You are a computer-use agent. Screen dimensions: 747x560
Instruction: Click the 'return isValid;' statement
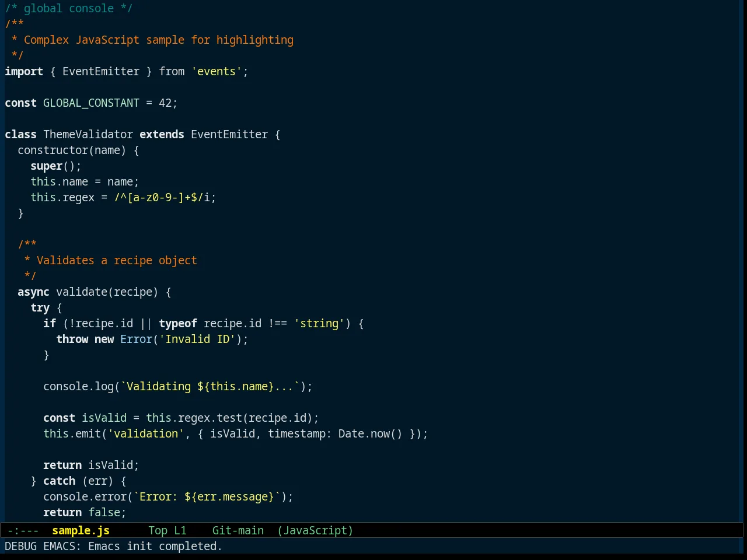[x=91, y=465]
